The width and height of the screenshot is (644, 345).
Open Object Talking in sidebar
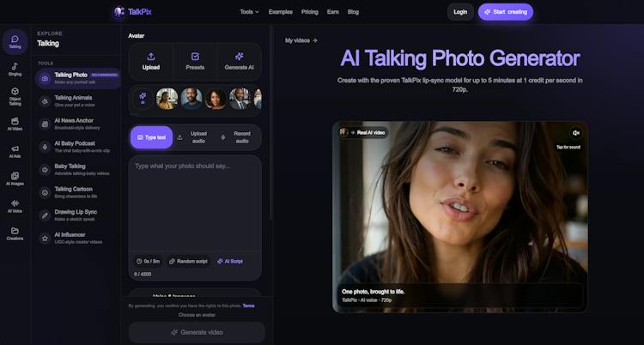pos(15,96)
